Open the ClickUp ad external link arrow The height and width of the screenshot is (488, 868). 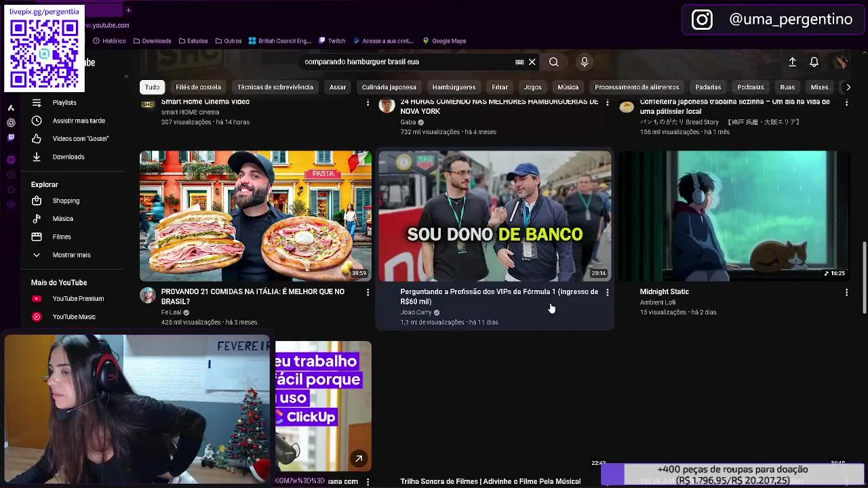coord(359,459)
